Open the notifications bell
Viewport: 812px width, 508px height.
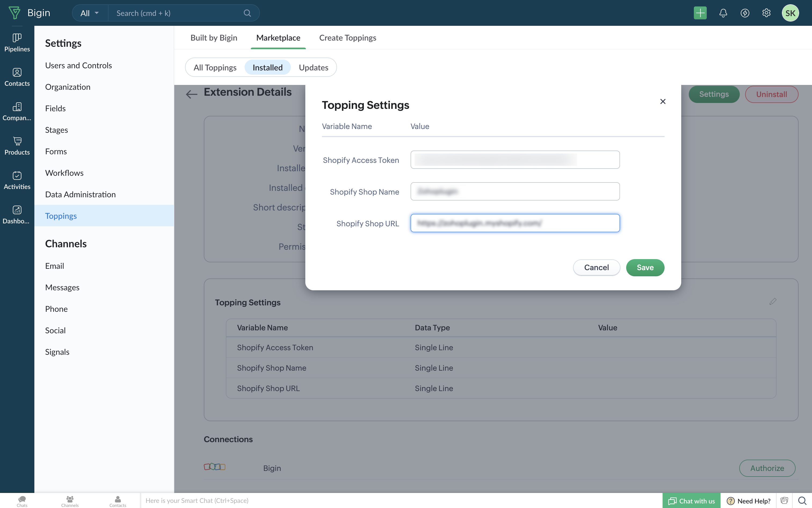(x=723, y=13)
